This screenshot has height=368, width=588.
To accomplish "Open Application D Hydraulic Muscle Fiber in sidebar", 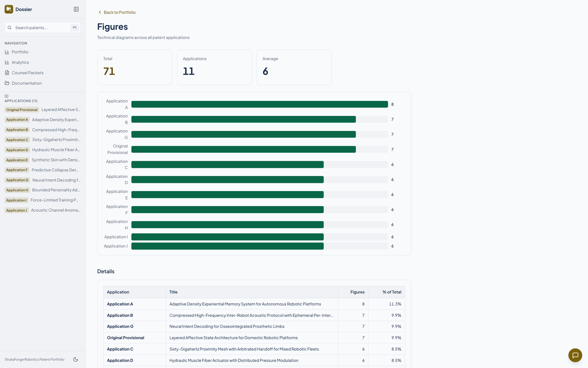I will pos(43,150).
